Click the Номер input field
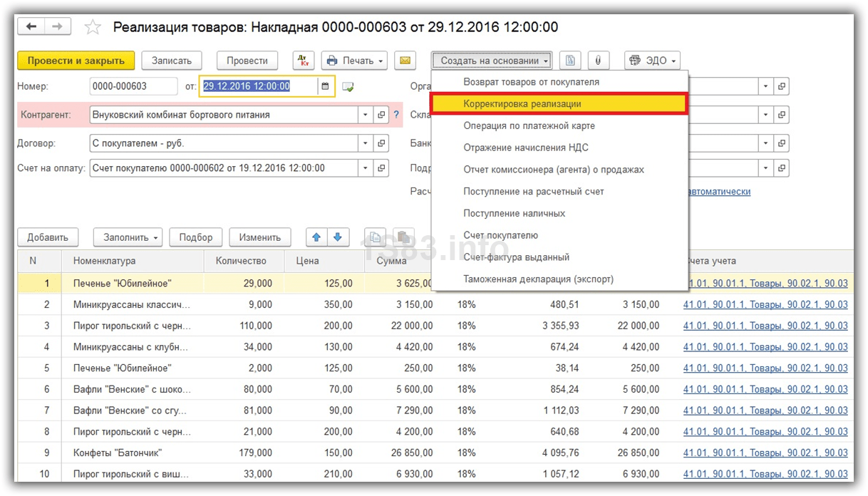The height and width of the screenshot is (496, 868). 133,86
